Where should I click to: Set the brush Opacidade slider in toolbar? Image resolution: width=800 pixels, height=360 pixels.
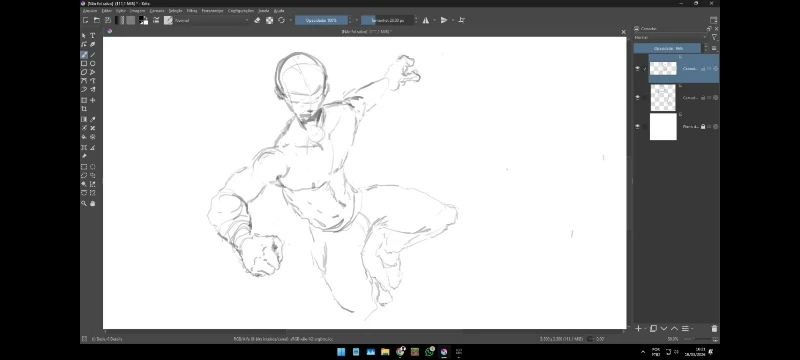[x=321, y=20]
